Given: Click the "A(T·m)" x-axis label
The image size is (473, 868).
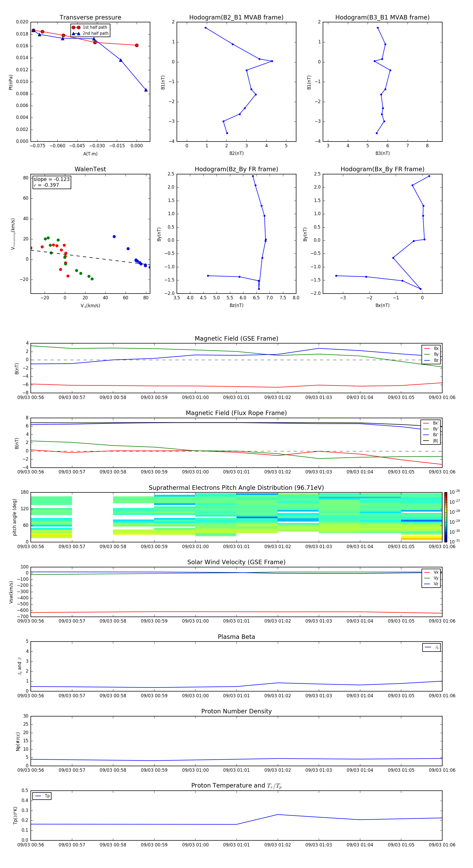Looking at the screenshot, I should [x=90, y=154].
